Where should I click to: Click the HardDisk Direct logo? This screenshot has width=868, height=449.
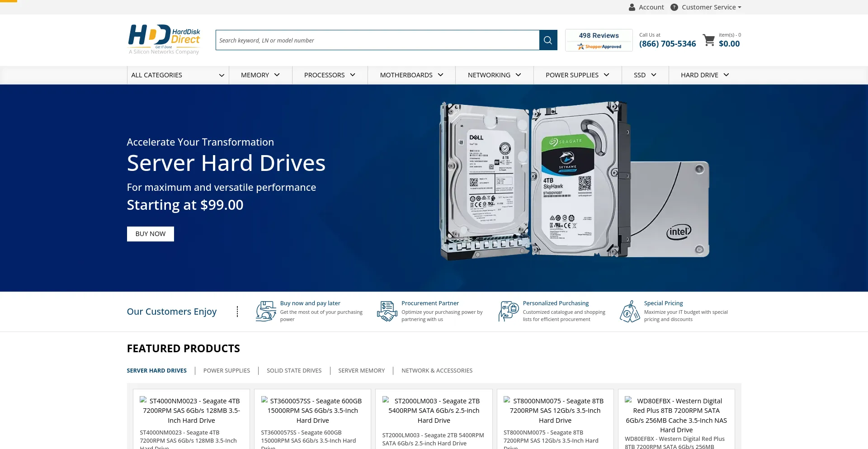tap(164, 36)
